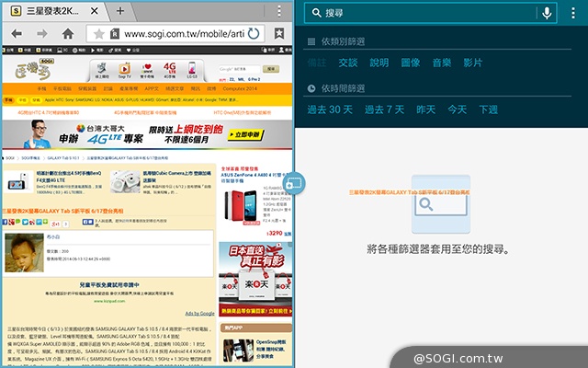588x368 pixels.
Task: Filter search by 音樂 category
Action: (x=441, y=63)
